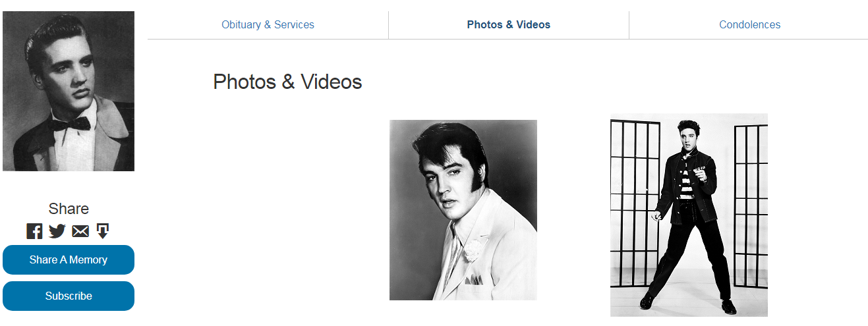The width and height of the screenshot is (868, 326).
Task: Tap the Facebook "f" logo in the sidebar
Action: click(34, 231)
